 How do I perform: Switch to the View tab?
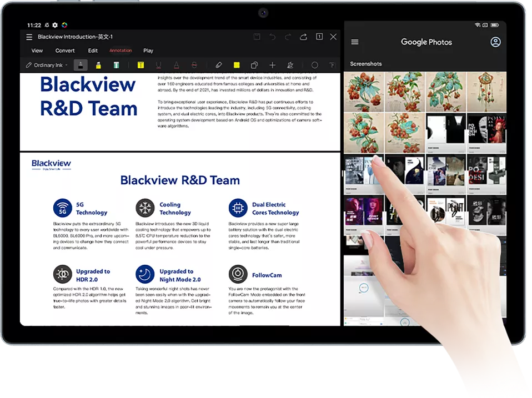(37, 51)
